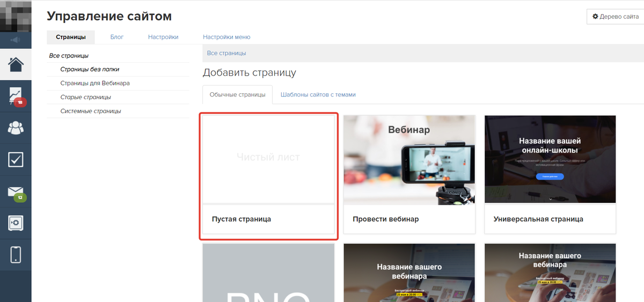Open the tasks checkmark icon in sidebar
Screen dimensions: 644x302
tap(16, 159)
